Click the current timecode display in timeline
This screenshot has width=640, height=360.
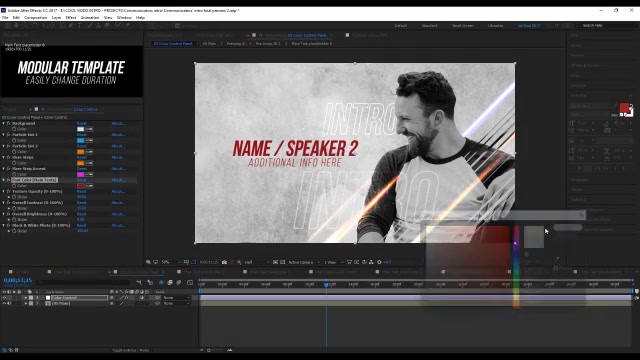click(18, 280)
